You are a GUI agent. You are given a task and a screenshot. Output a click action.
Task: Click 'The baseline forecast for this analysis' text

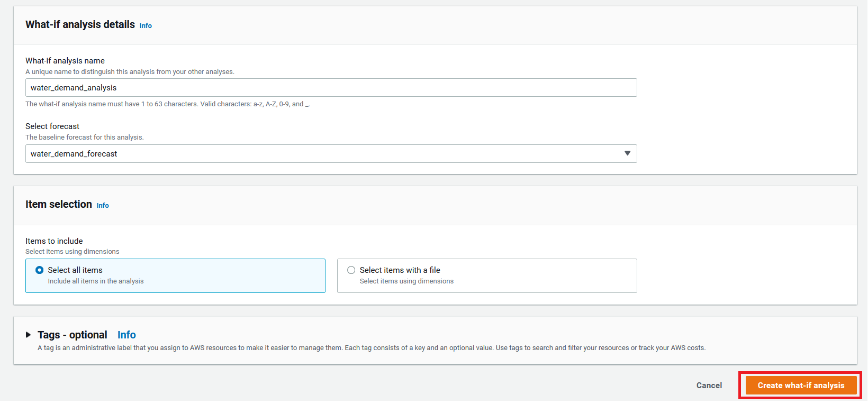point(85,137)
